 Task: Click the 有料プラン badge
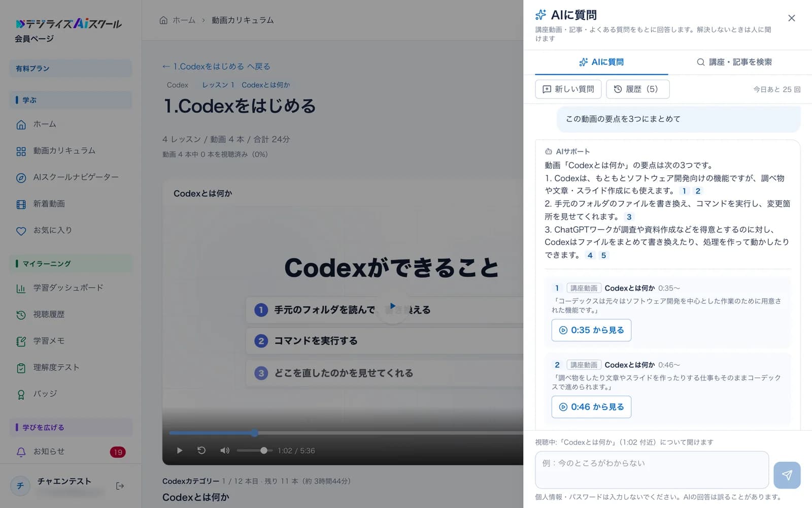coord(71,69)
